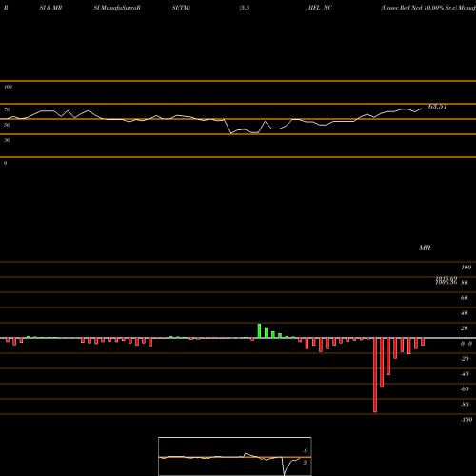Click the 40 label on MR axis
Screen dimensions: 476x476
coord(464,313)
